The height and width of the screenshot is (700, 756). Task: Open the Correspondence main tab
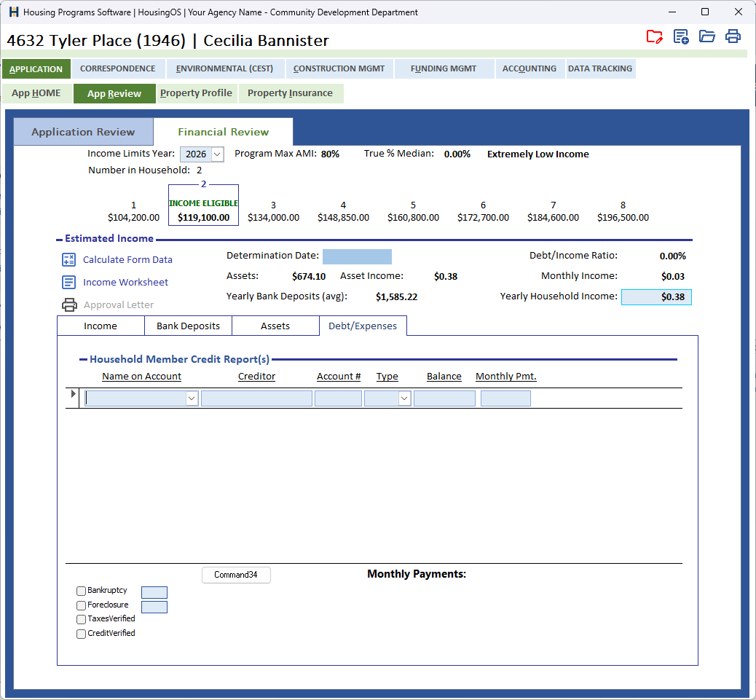coord(118,68)
